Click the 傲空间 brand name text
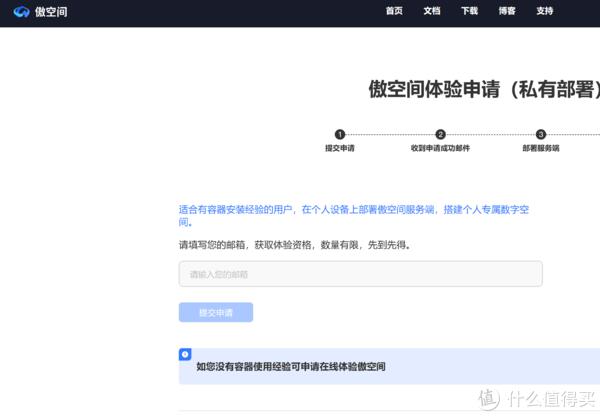600x416 pixels. click(x=51, y=12)
